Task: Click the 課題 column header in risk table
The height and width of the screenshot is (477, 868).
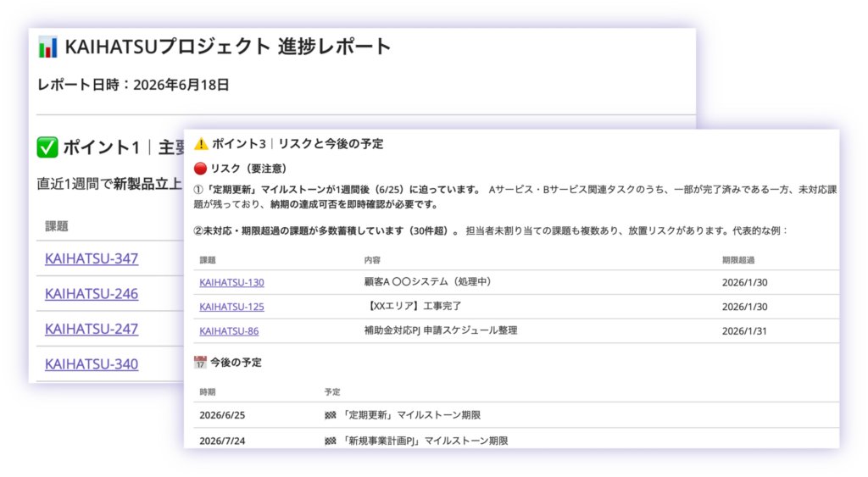Action: coord(208,260)
